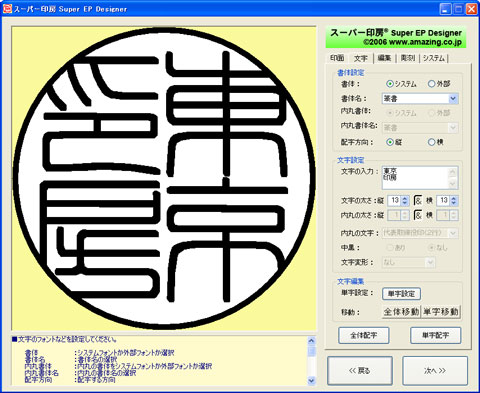Go back with << 戻る button

coord(360,370)
